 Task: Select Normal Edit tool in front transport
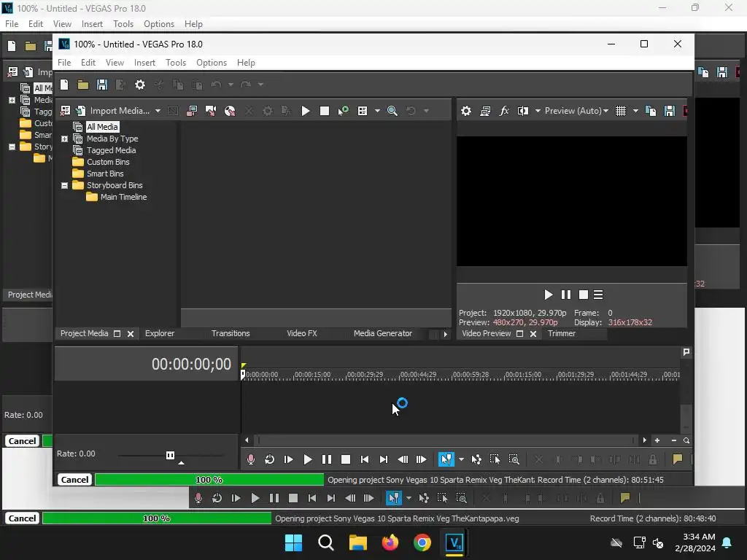446,459
